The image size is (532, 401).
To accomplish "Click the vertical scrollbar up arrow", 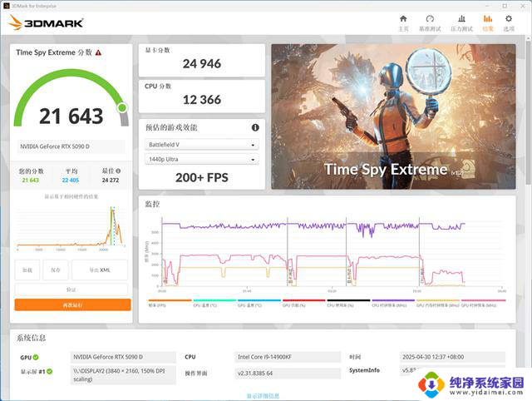I will click(x=529, y=39).
